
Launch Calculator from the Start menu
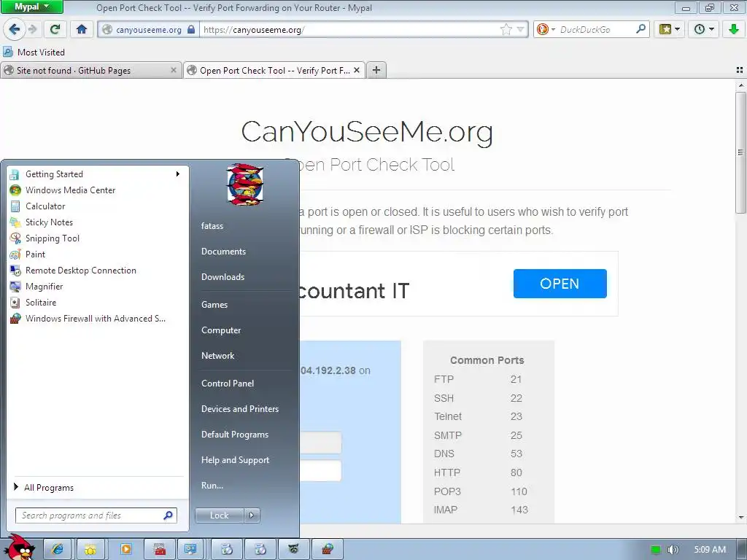(x=45, y=206)
